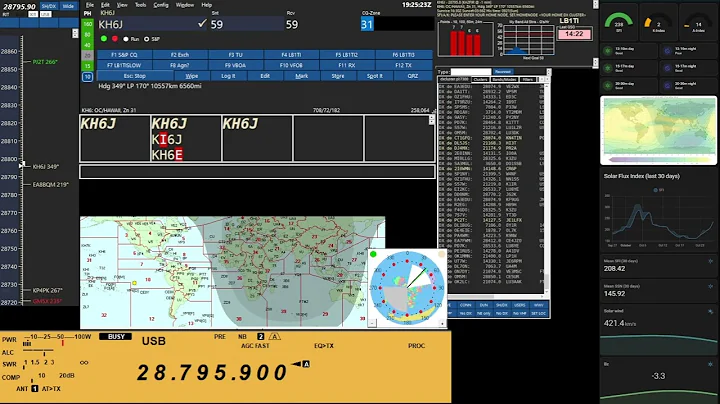
Task: Toggle the 20 meter band button
Action: click(87, 56)
